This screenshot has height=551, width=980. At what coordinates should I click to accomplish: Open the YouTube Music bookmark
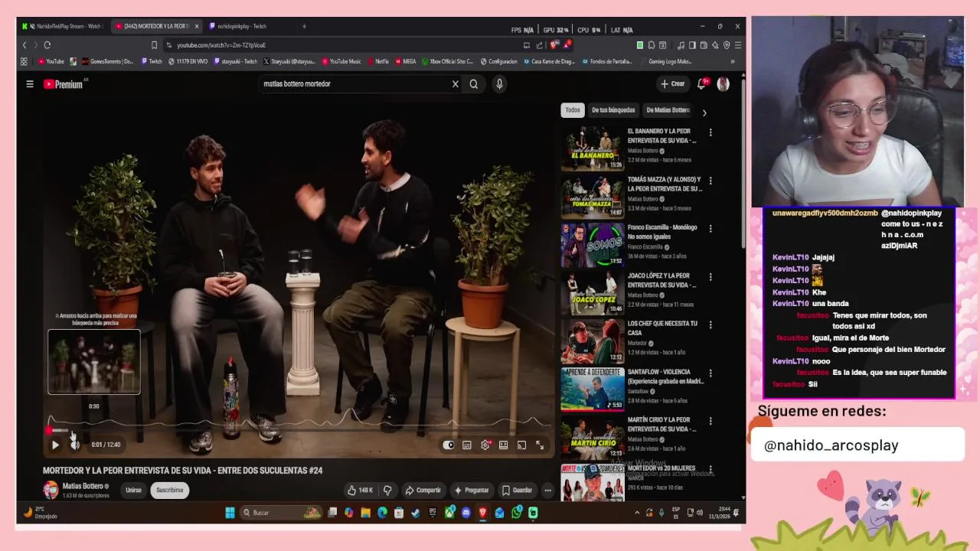(x=341, y=61)
